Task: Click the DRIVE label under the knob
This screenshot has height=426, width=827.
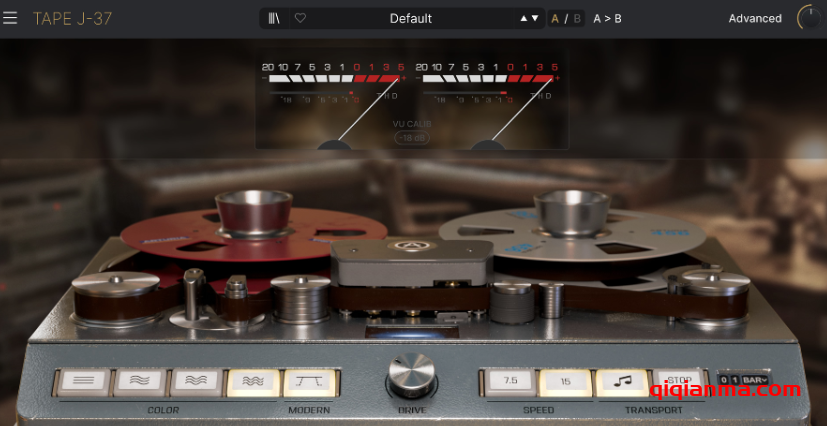Action: pos(412,410)
